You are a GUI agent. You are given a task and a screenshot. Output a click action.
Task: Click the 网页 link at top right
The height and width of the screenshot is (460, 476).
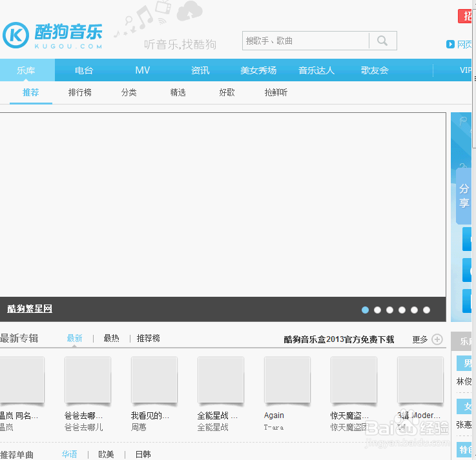tap(464, 45)
